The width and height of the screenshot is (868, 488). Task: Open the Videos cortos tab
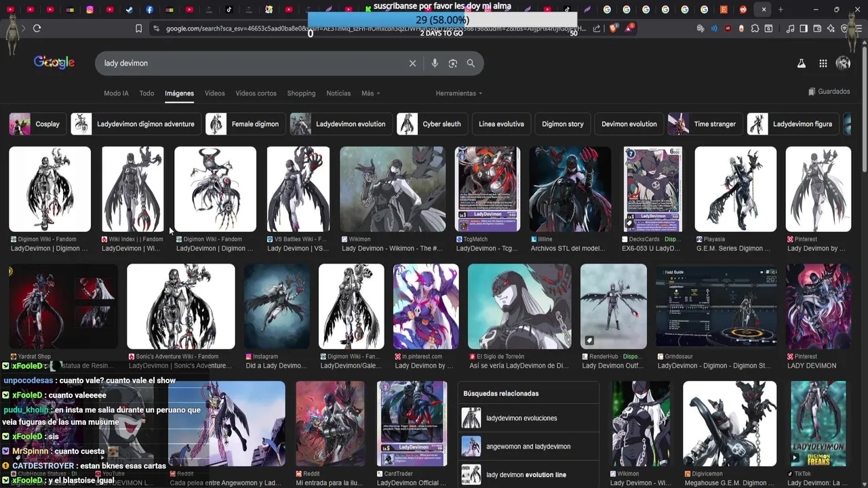tap(256, 94)
